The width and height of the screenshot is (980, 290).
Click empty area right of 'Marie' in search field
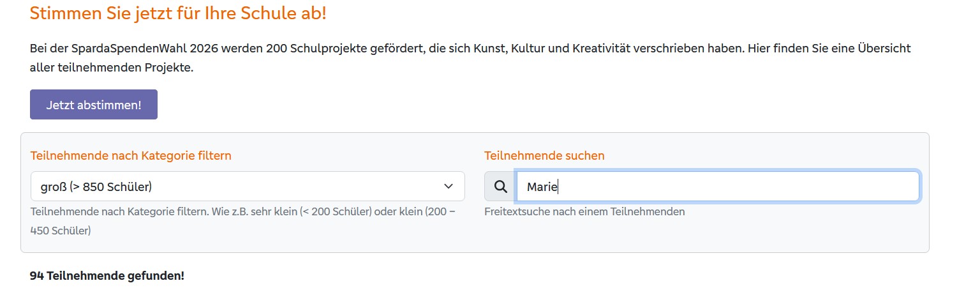click(734, 187)
